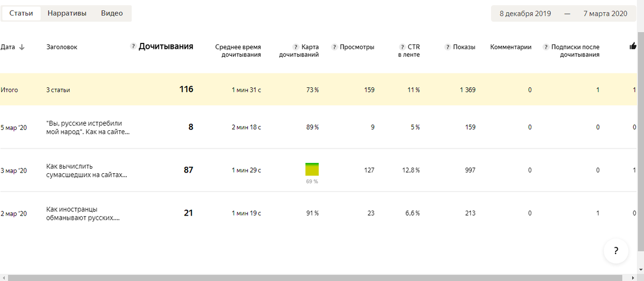This screenshot has width=644, height=281.
Task: Sort by Показы column header
Action: [464, 47]
